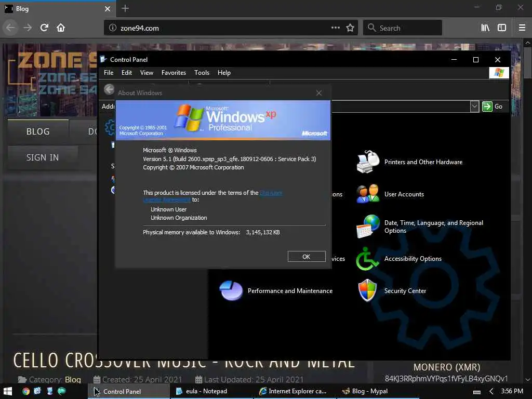This screenshot has height=399, width=532.
Task: Open the Accessibility Options icon
Action: click(367, 259)
